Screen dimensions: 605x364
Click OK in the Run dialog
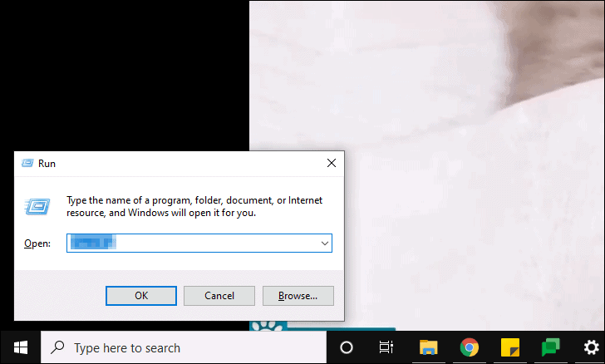[x=141, y=296]
